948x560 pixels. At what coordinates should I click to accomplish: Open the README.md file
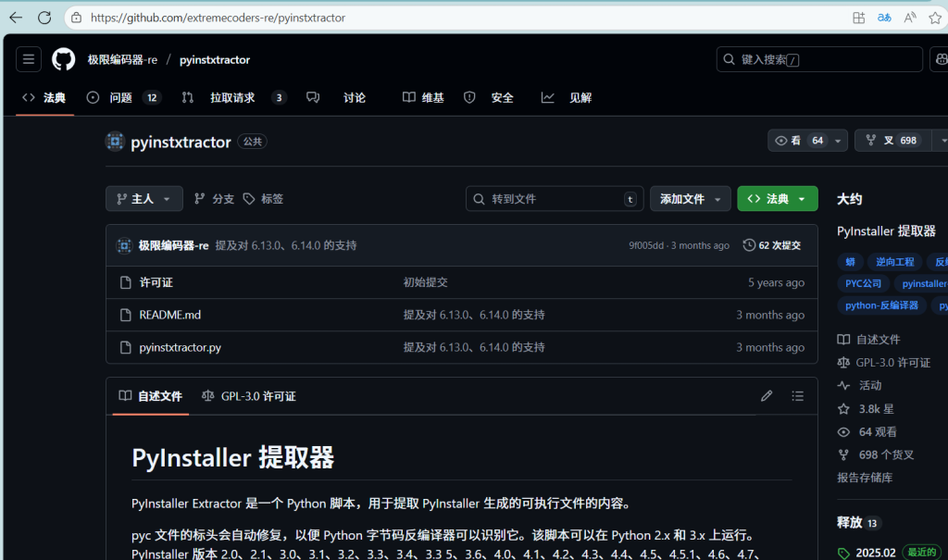(169, 315)
